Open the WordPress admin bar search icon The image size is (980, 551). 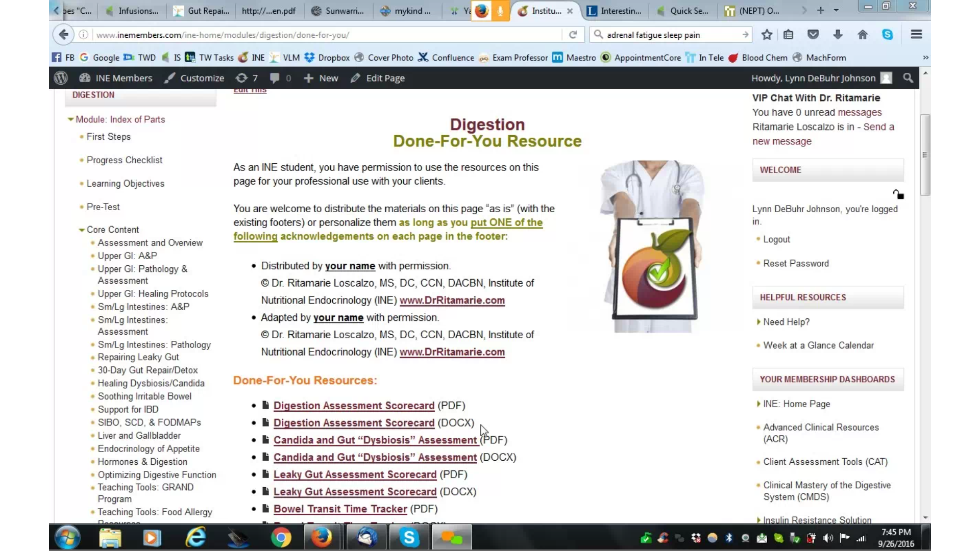(908, 78)
